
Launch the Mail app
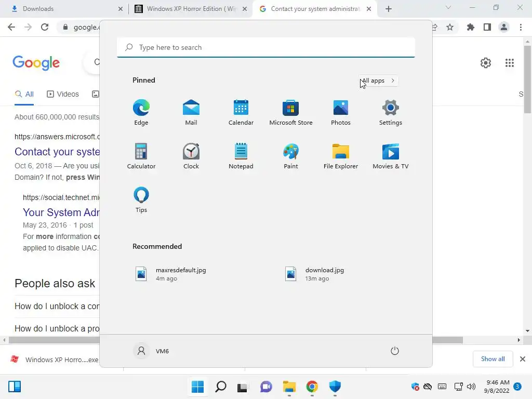point(191,113)
